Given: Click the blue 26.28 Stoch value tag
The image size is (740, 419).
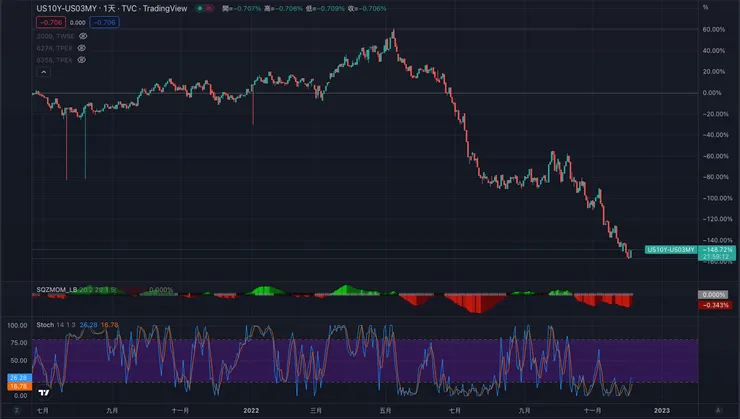Looking at the screenshot, I should (x=19, y=378).
